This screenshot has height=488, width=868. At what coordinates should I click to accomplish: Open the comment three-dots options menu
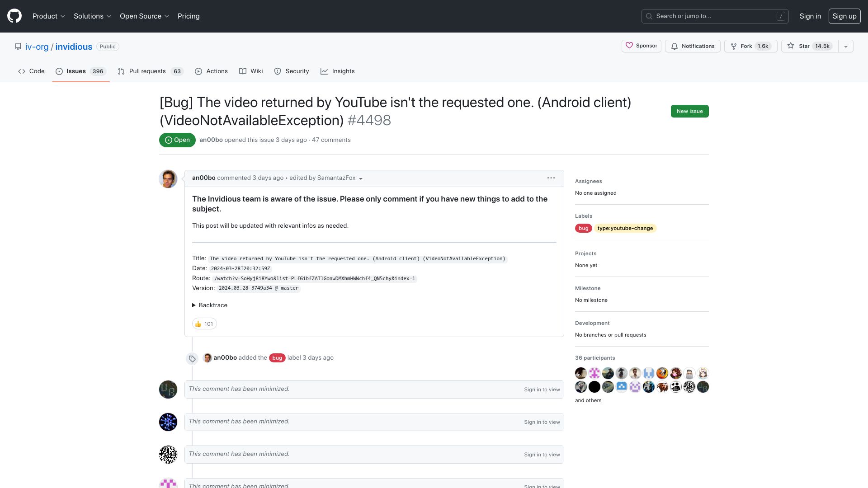[x=551, y=178]
